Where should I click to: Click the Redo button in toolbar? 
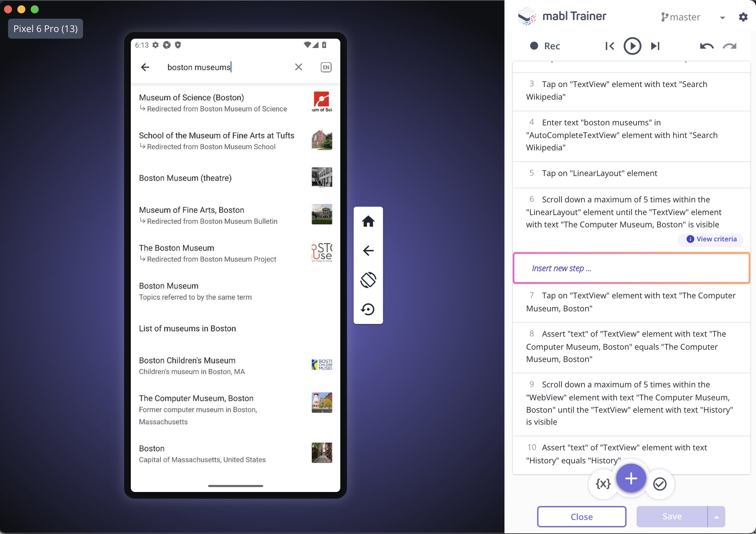pyautogui.click(x=730, y=46)
